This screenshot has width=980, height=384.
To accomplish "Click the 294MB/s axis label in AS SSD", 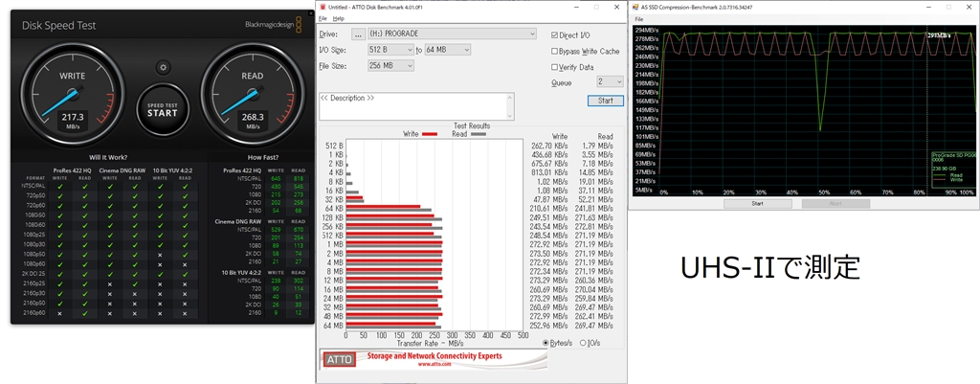I will pyautogui.click(x=644, y=30).
